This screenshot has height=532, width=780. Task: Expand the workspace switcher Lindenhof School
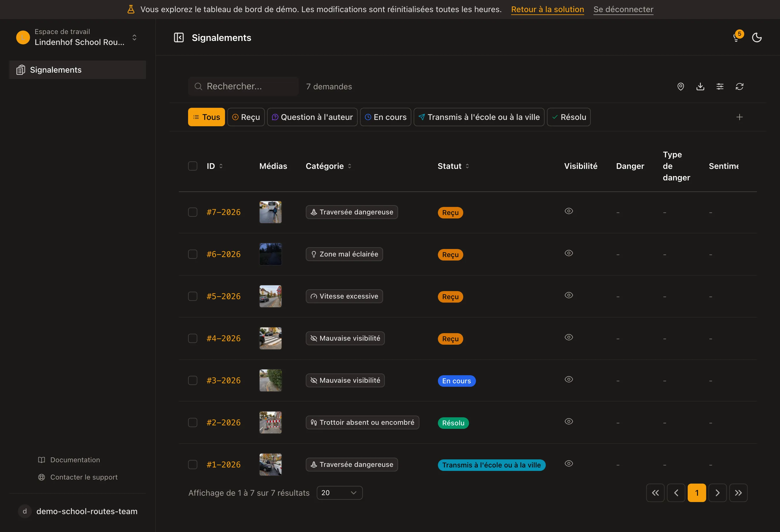(x=78, y=37)
